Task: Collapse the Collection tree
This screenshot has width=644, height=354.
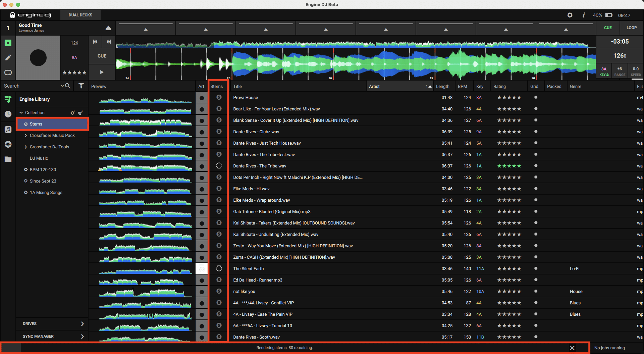Action: 21,113
